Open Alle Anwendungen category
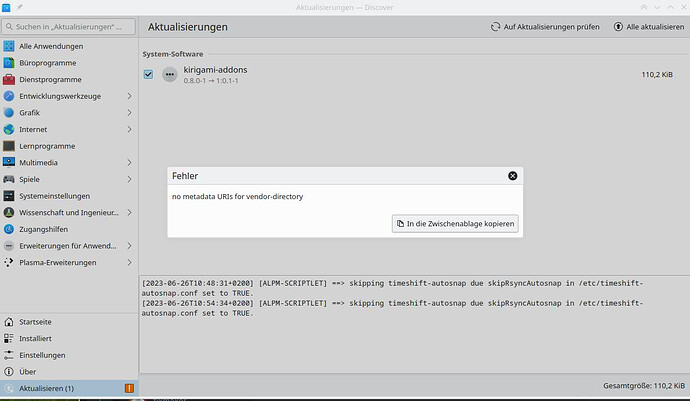The height and width of the screenshot is (401, 690). click(69, 46)
